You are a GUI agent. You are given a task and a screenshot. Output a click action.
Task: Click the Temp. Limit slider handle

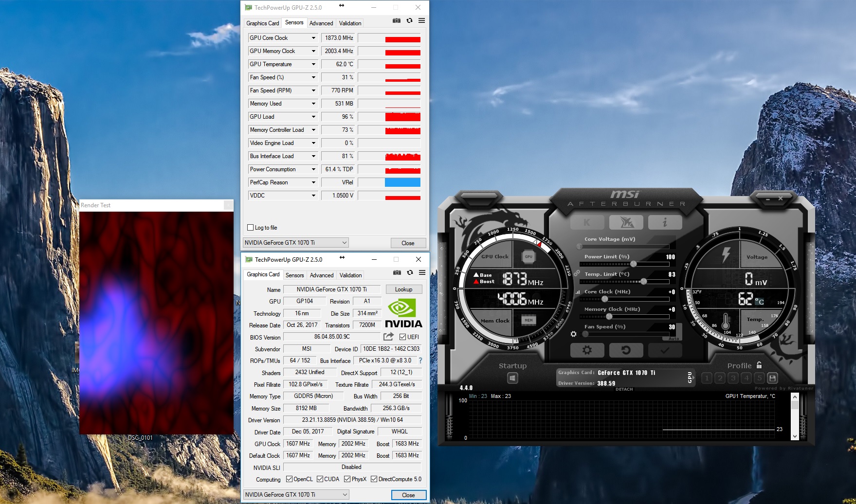644,282
